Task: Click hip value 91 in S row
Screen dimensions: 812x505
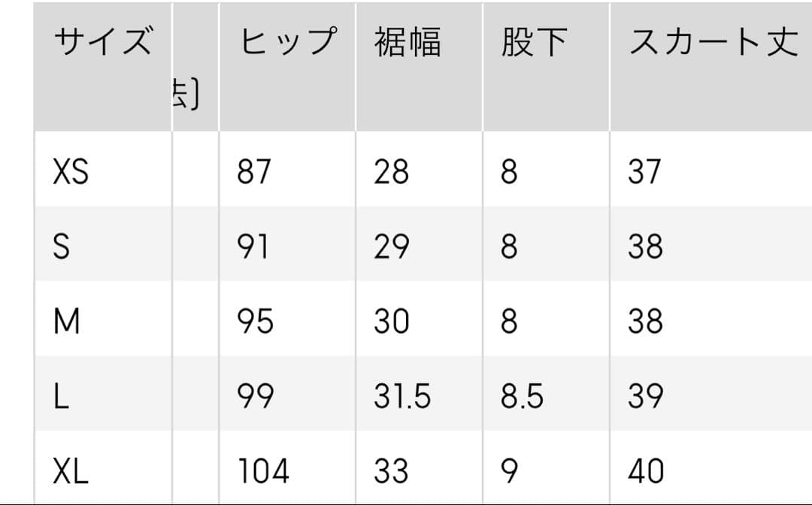Action: (253, 247)
